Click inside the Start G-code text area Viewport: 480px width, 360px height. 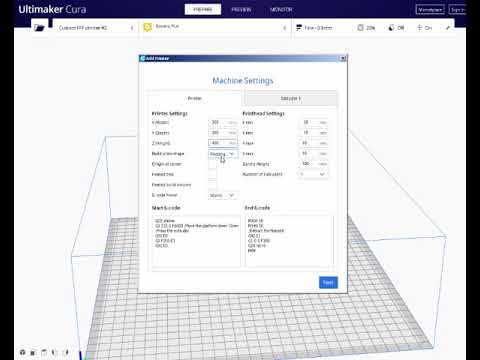196,241
